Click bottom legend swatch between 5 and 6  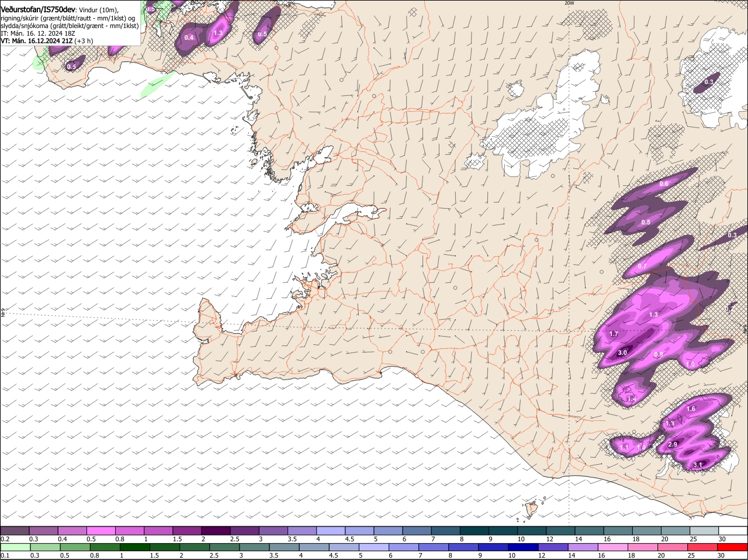click(375, 547)
